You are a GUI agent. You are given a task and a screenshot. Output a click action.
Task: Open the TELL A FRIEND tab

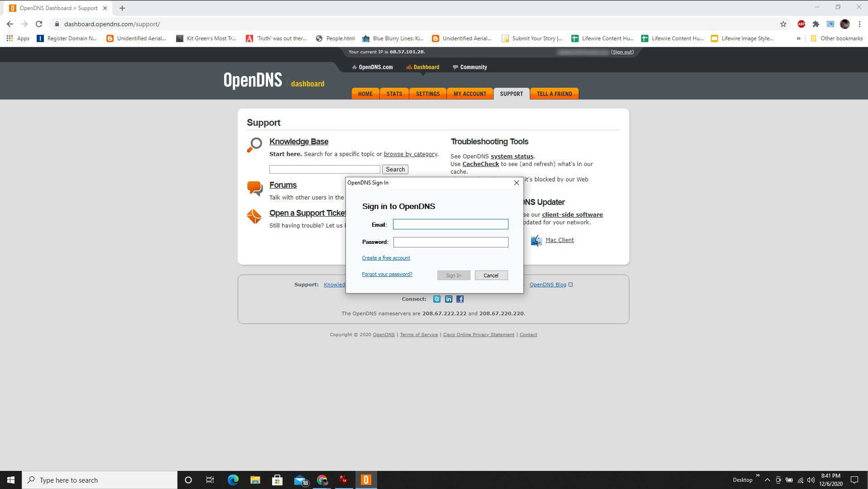click(x=554, y=94)
